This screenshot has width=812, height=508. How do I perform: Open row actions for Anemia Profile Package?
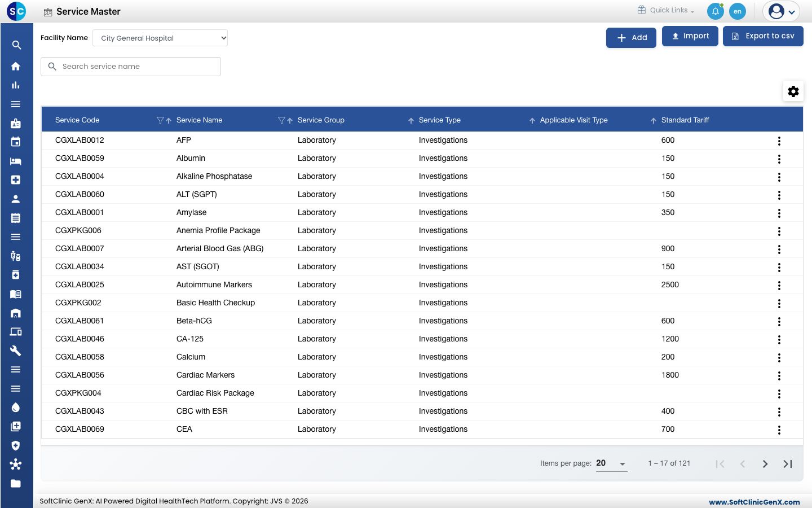click(x=779, y=231)
